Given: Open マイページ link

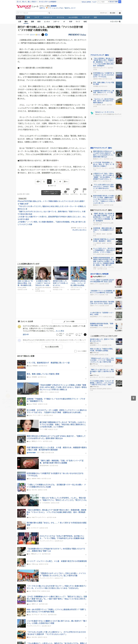Looking at the screenshot, I should (x=103, y=13).
